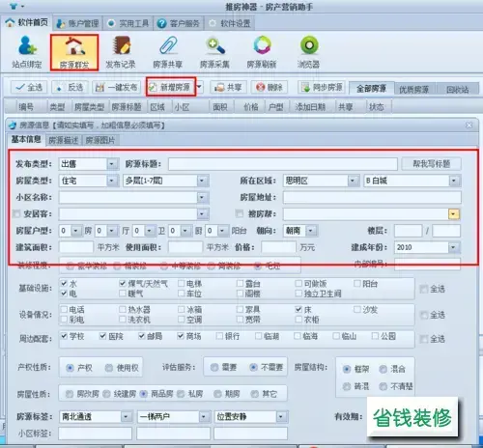The image size is (483, 448).
Task: Expand the 发布类型 dropdown showing 出售
Action: tap(111, 164)
